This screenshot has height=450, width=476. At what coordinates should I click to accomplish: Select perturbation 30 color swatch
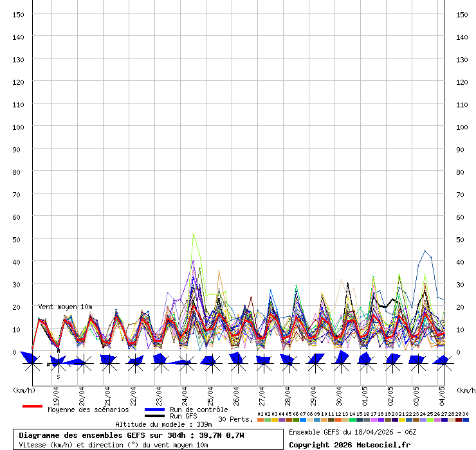[x=466, y=420]
